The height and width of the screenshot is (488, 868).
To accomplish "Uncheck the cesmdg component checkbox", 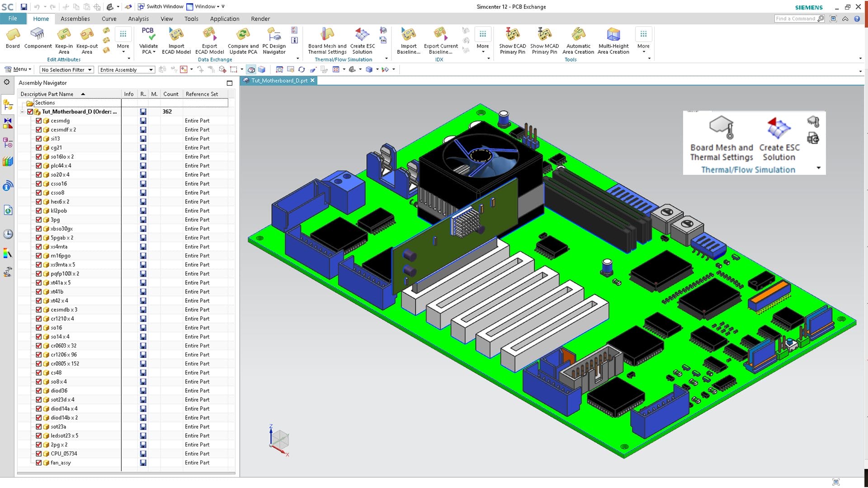I will (39, 121).
